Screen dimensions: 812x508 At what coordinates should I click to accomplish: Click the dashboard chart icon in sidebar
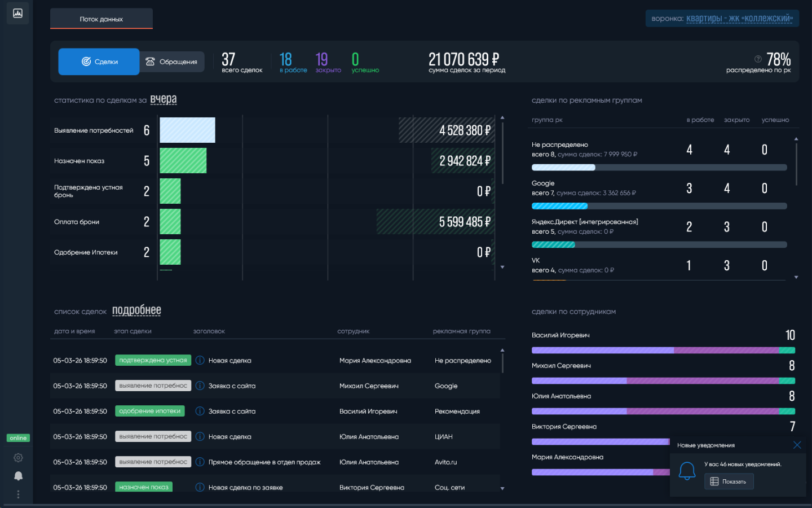17,13
